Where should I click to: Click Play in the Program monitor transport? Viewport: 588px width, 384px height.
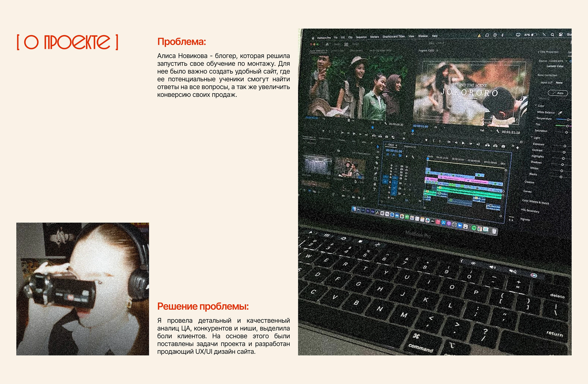pos(463,143)
